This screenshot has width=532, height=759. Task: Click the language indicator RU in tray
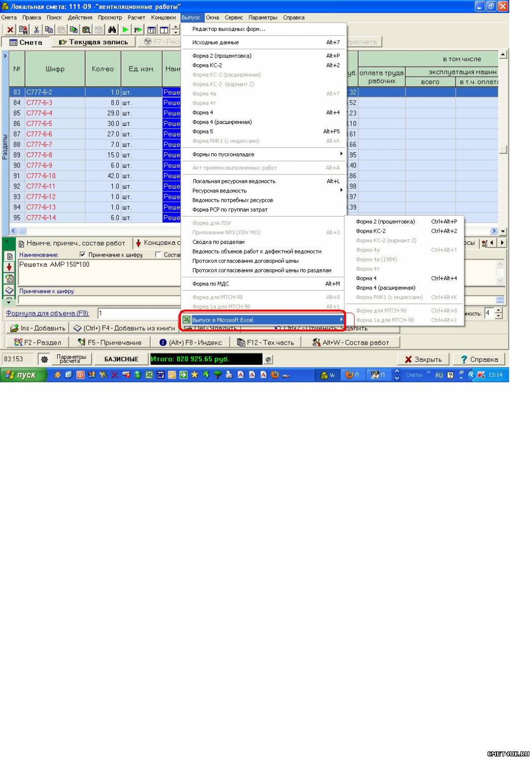[439, 375]
